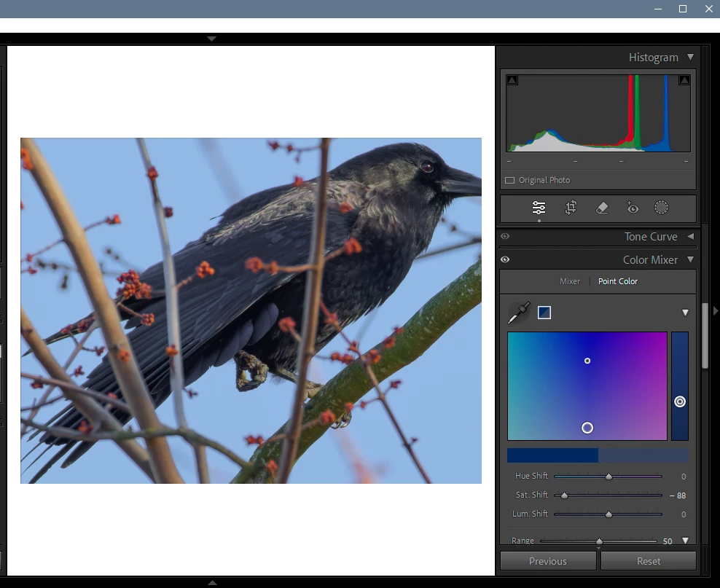Select the Crop overlay tool
The image size is (720, 588).
(x=571, y=208)
